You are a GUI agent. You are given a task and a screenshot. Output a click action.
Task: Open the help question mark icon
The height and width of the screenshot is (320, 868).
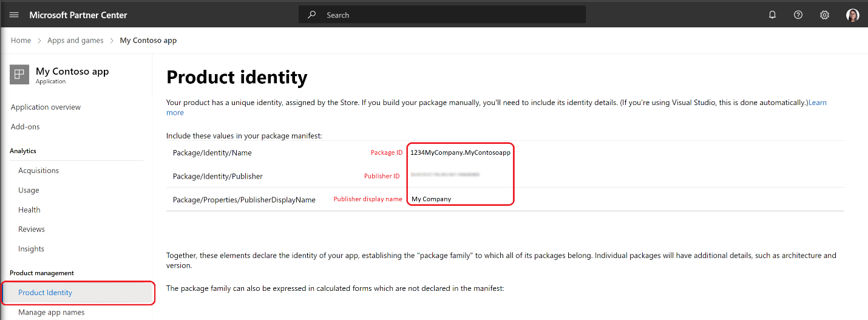pyautogui.click(x=798, y=15)
